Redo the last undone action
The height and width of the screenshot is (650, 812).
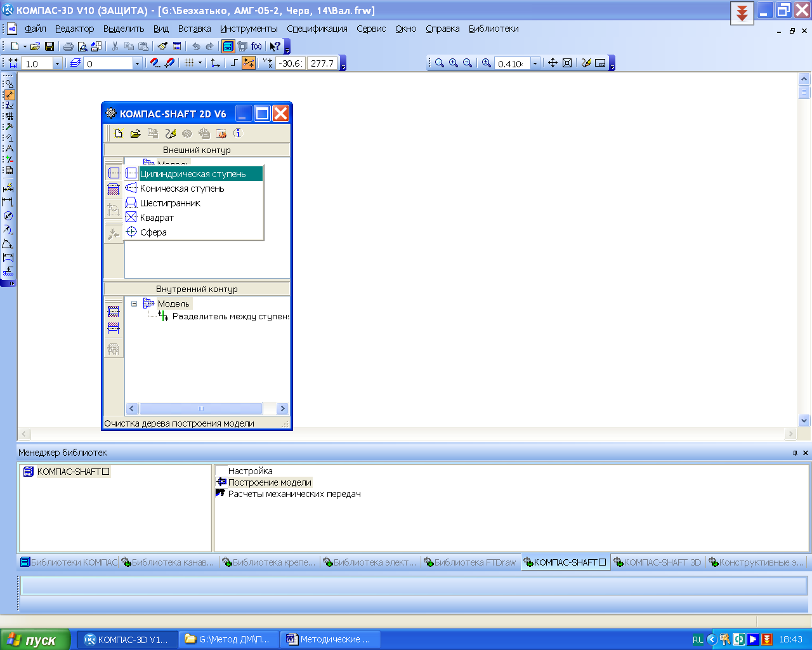[210, 46]
